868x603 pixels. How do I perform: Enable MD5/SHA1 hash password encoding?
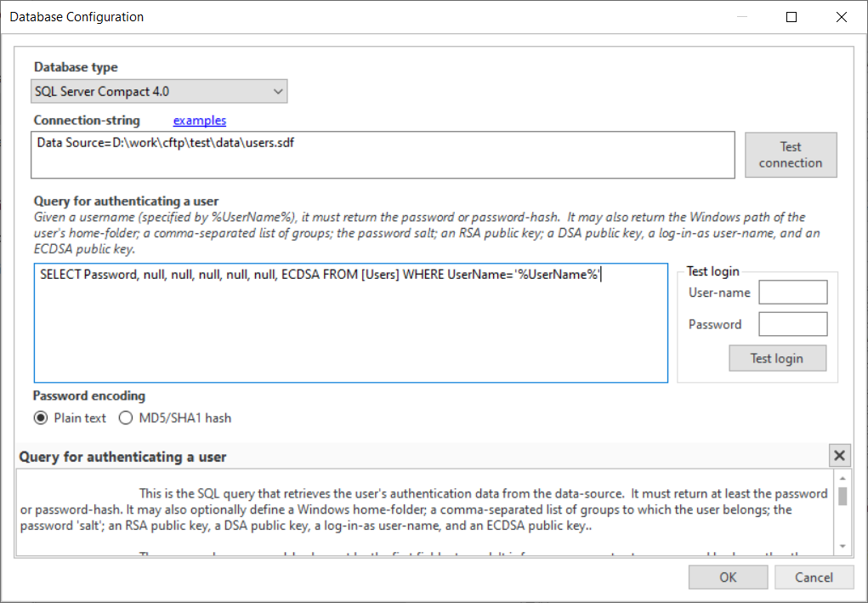pyautogui.click(x=125, y=418)
